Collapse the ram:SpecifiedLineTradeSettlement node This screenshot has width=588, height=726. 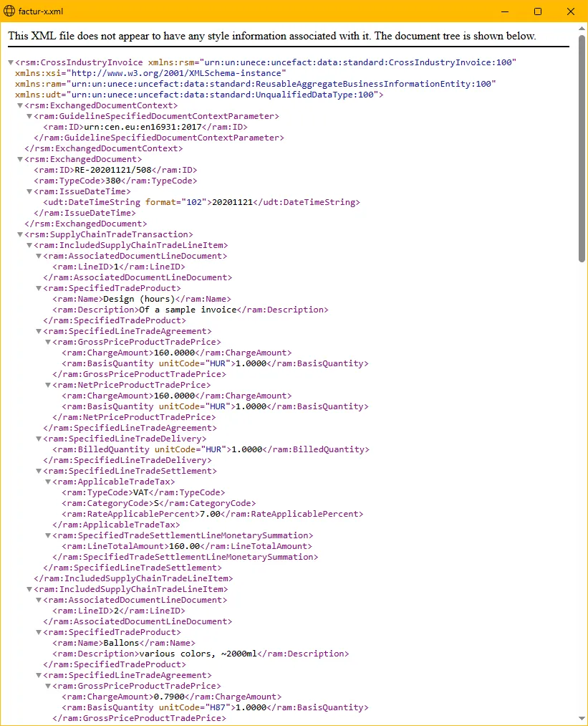(x=39, y=472)
